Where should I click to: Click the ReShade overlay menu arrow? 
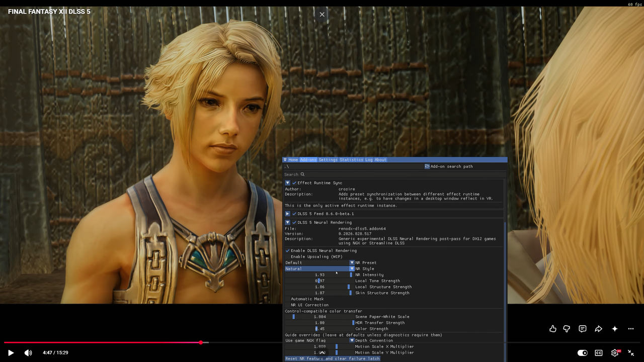pyautogui.click(x=285, y=160)
